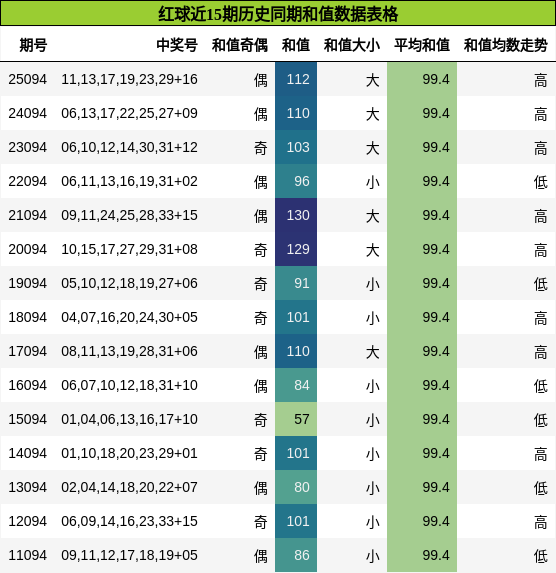This screenshot has height=573, width=556.
Task: Select period number 23094
Action: pyautogui.click(x=28, y=147)
